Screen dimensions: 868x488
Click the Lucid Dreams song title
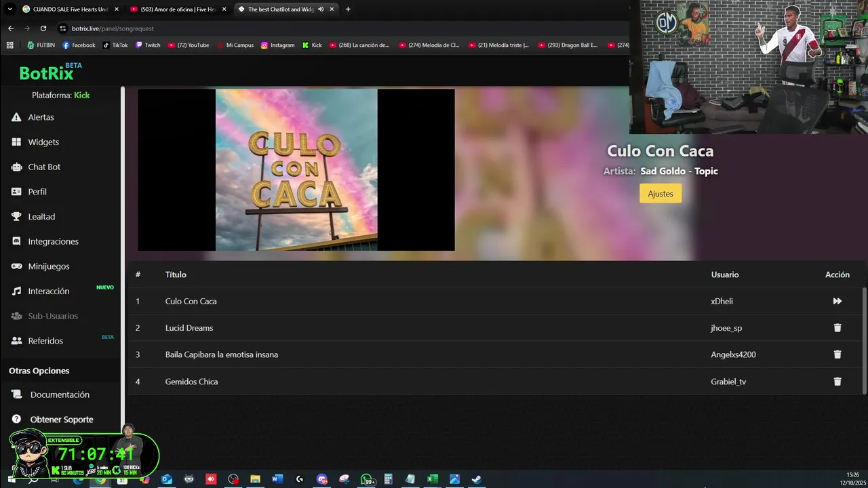(x=189, y=328)
